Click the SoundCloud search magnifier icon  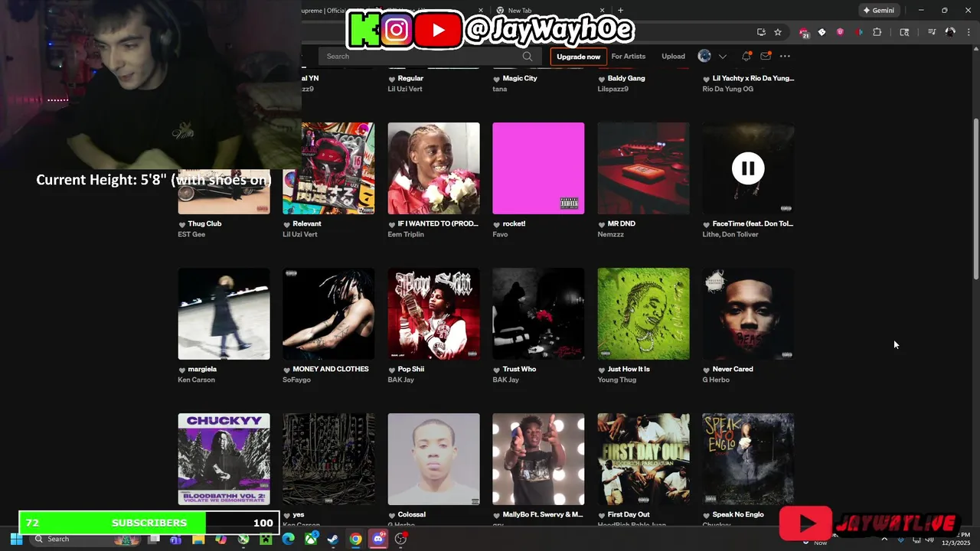pos(528,56)
